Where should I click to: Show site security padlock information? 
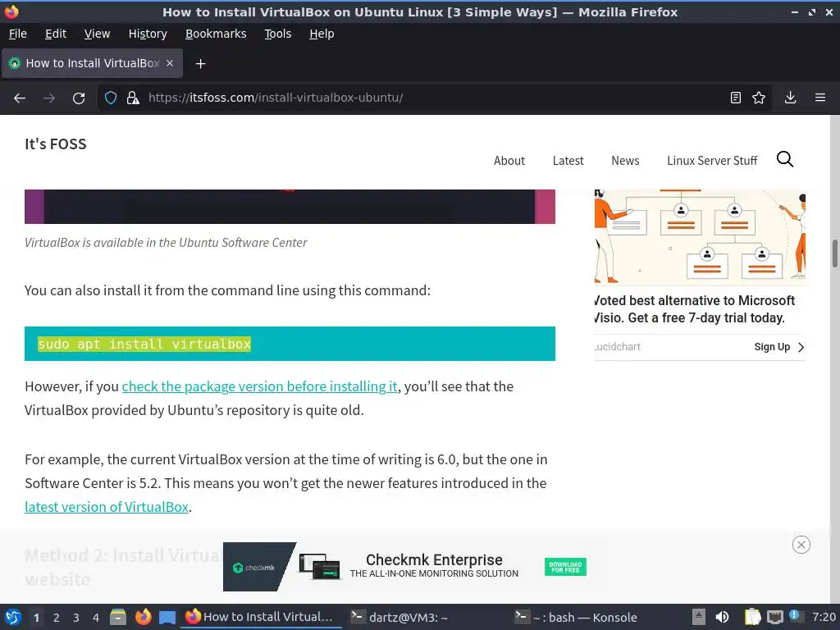click(133, 98)
